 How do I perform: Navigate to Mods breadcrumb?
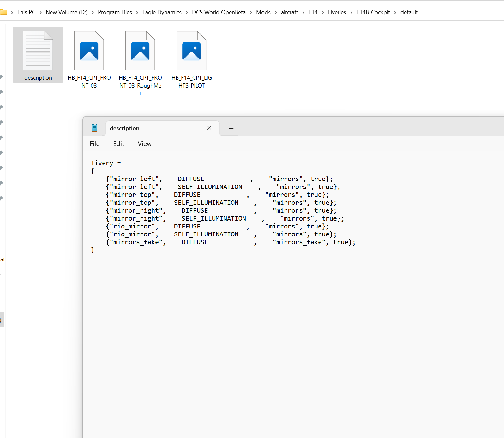[x=263, y=12]
